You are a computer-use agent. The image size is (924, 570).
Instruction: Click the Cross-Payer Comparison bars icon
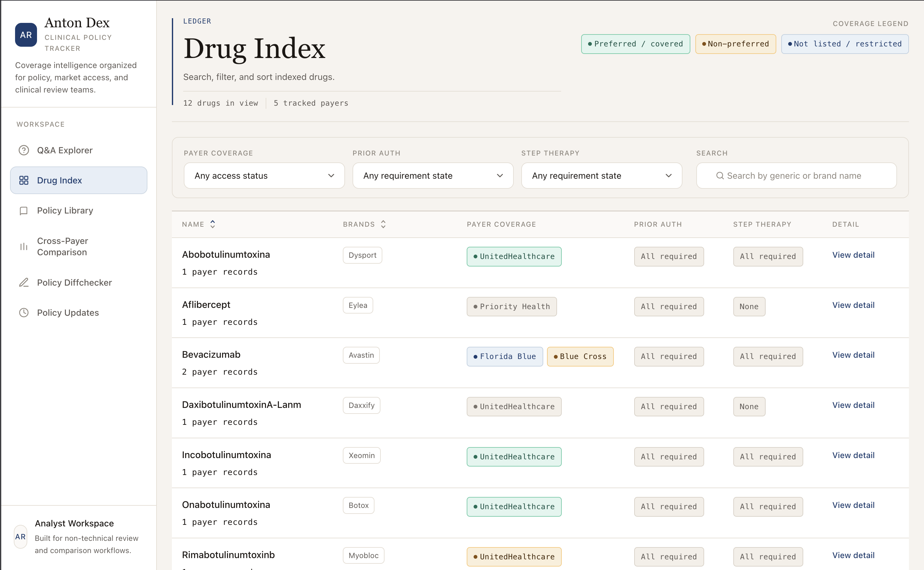(24, 246)
